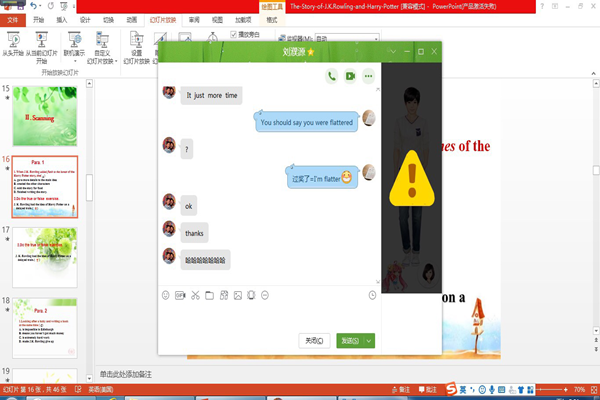The width and height of the screenshot is (600, 400).
Task: Click the Sogou toolbox grid icon
Action: pos(530,390)
